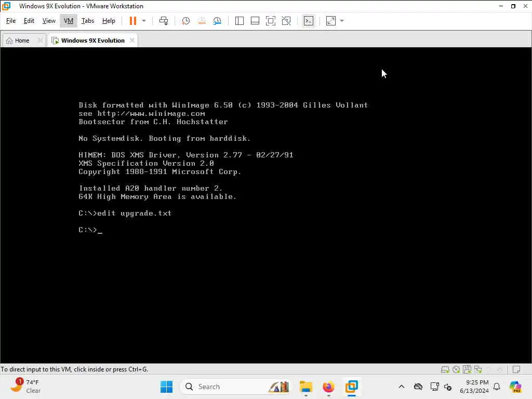Screen dimensions: 532x399
Task: Open the weather widget showing 74°F
Action: click(x=26, y=387)
